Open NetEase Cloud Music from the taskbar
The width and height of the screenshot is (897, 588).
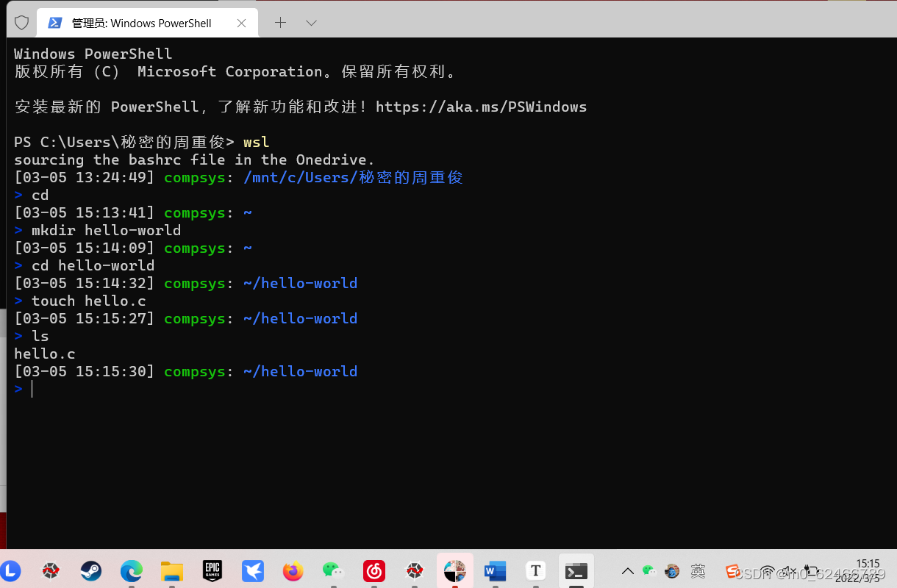pyautogui.click(x=374, y=570)
